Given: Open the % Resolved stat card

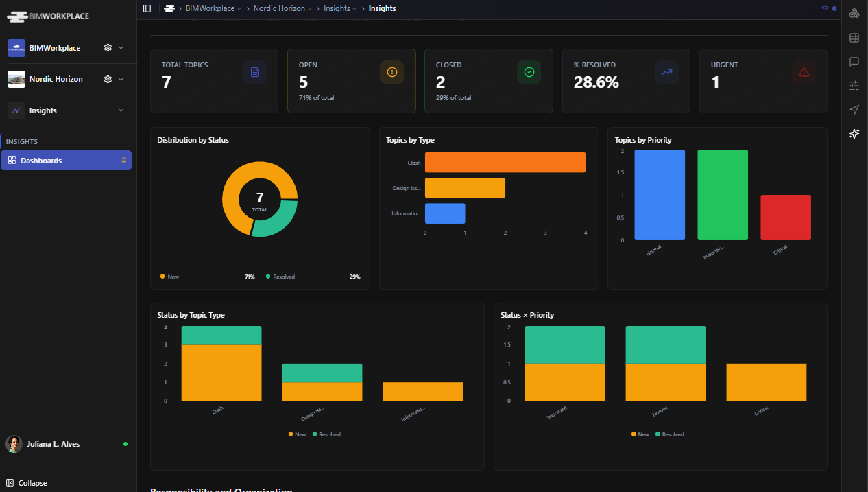Looking at the screenshot, I should (x=626, y=81).
